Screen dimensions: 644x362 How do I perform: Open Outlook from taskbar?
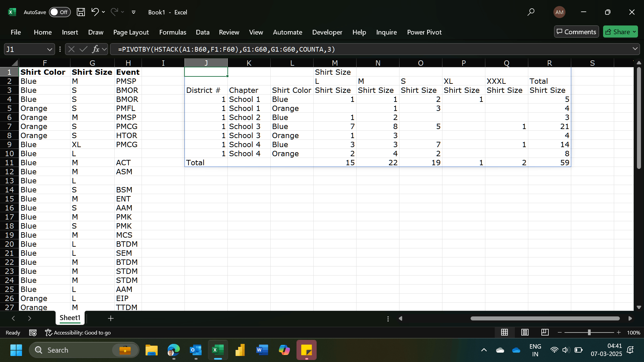(196, 350)
